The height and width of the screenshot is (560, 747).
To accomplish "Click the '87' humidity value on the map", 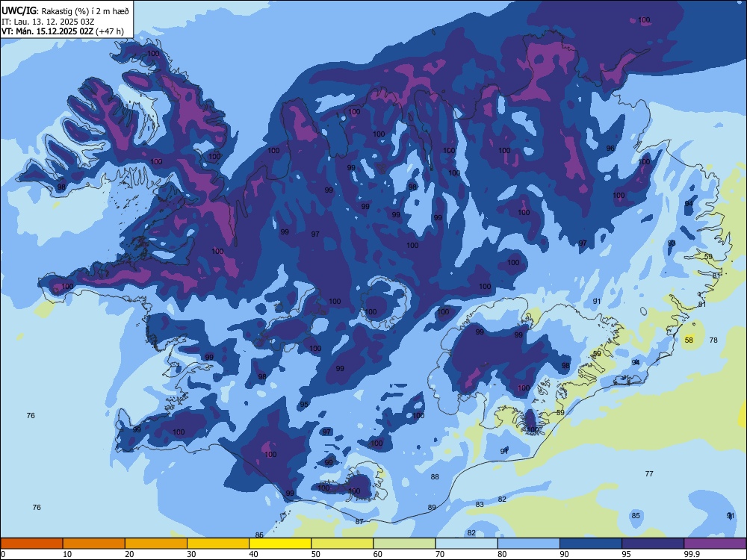I will coord(359,522).
